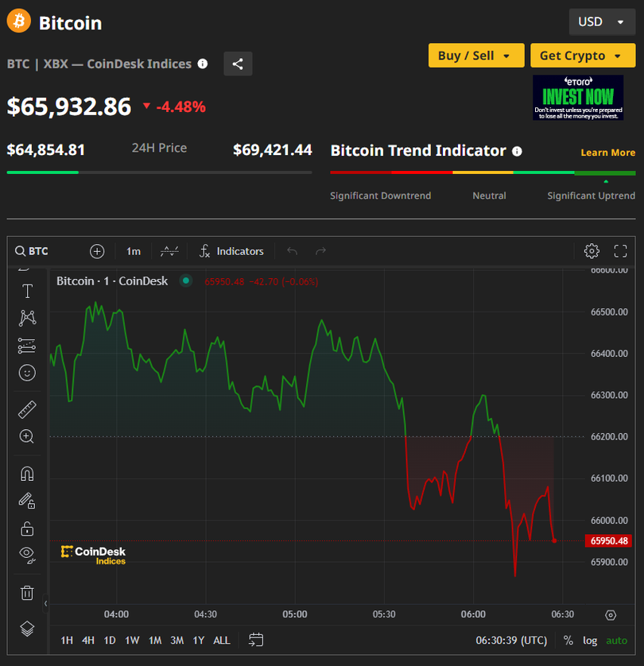644x666 pixels.
Task: Enter fullscreen chart mode
Action: pyautogui.click(x=621, y=251)
